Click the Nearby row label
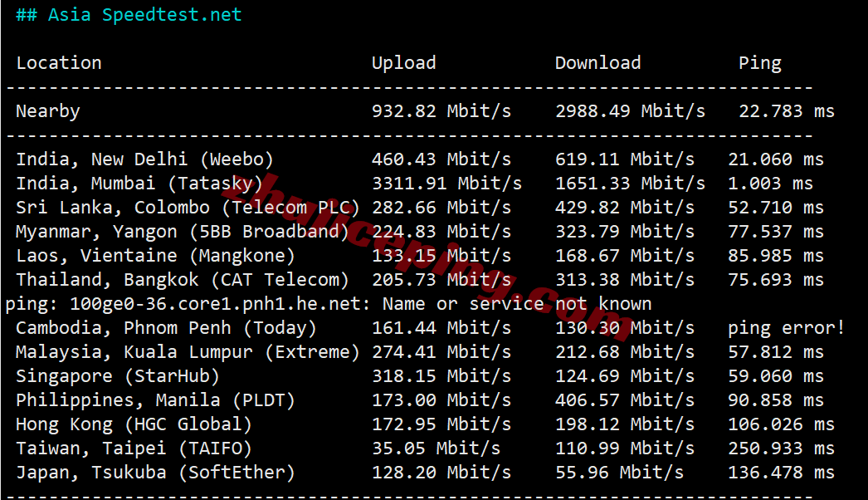This screenshot has width=868, height=500. coord(47,111)
